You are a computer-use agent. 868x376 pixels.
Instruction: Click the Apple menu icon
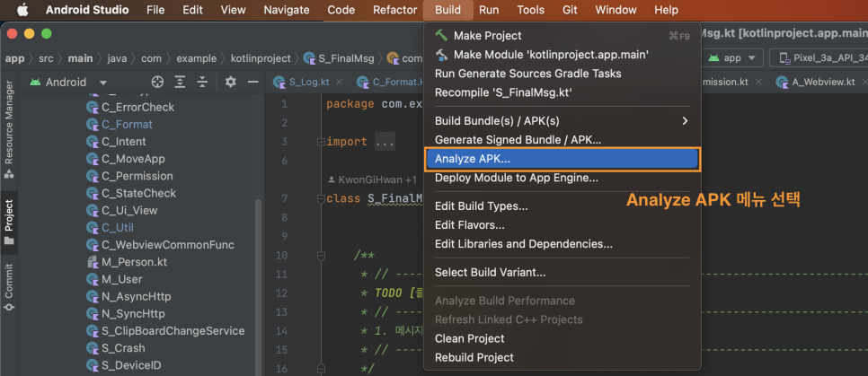pos(23,9)
